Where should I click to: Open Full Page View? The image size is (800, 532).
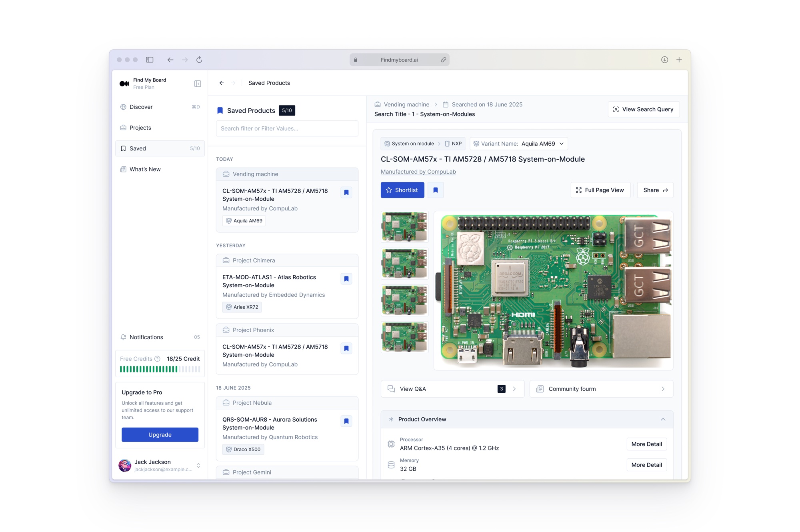pyautogui.click(x=600, y=190)
